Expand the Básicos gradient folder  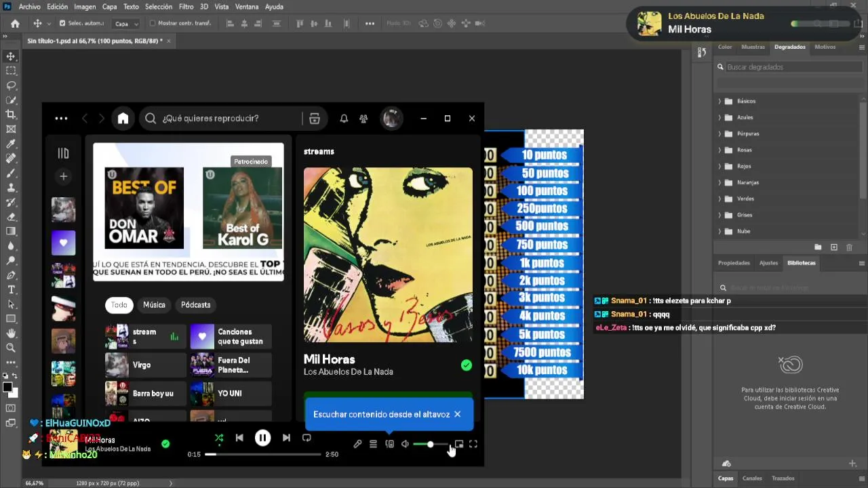coord(719,101)
